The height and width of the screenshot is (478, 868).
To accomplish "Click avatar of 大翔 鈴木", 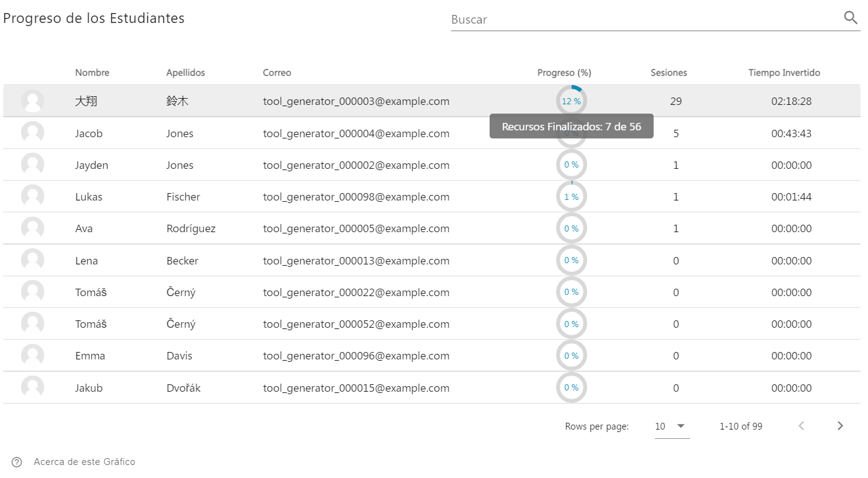I will (32, 101).
